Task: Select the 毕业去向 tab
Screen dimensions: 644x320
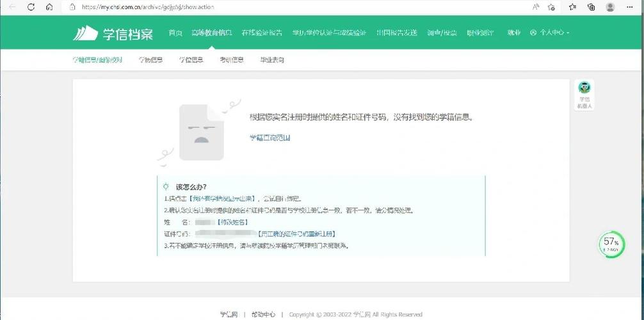Action: point(272,60)
